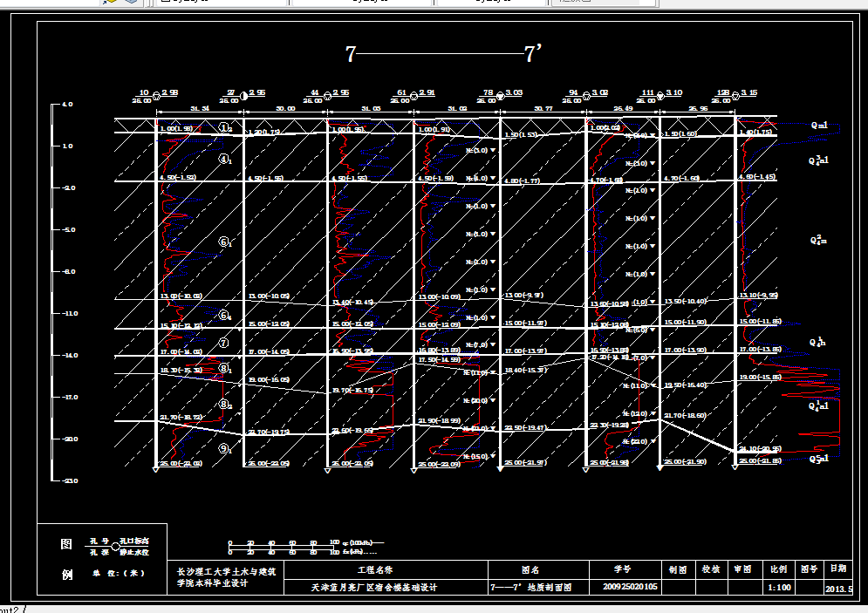Image resolution: width=868 pixels, height=613 pixels.
Task: Click the 审图 header cell
Action: (742, 569)
